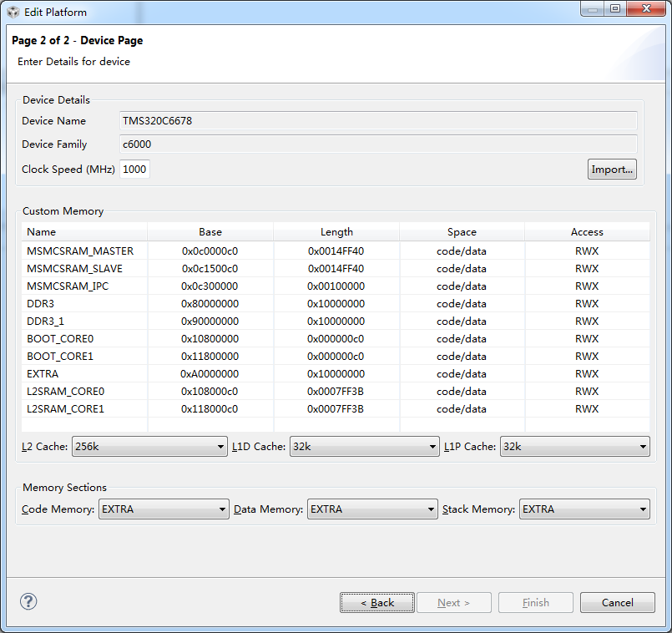Image resolution: width=672 pixels, height=633 pixels.
Task: Minimize the Edit Platform window
Action: coord(593,8)
